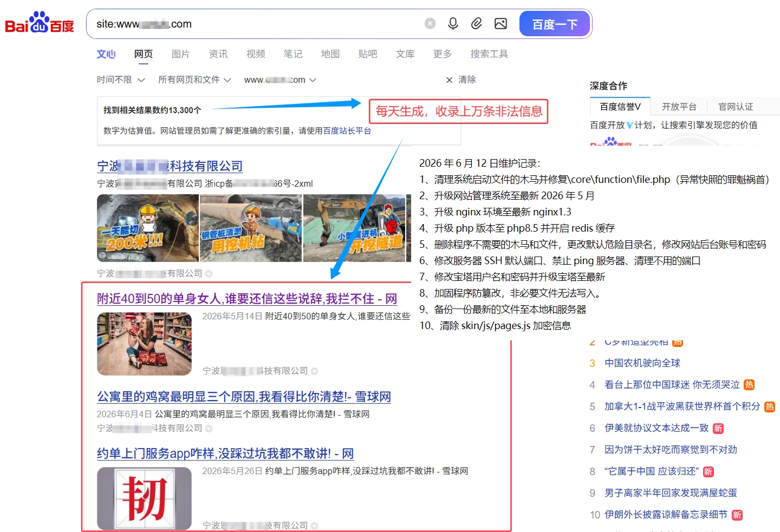Open hot topic 看台上那位中国球迷
Image resolution: width=780 pixels, height=532 pixels.
pyautogui.click(x=672, y=385)
